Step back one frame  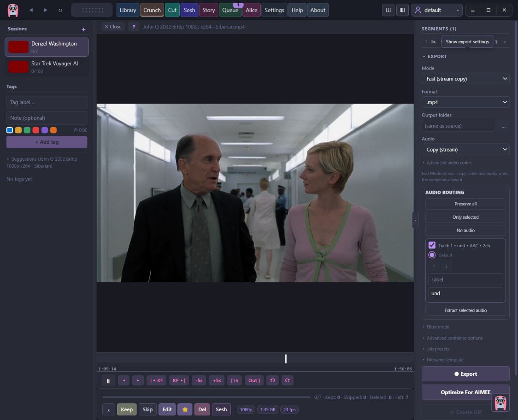124,380
